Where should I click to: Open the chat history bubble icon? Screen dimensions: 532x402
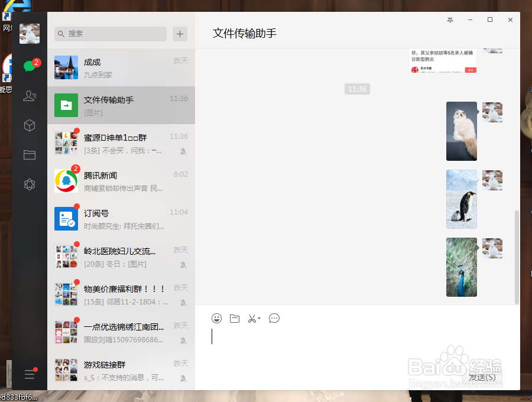(x=274, y=318)
